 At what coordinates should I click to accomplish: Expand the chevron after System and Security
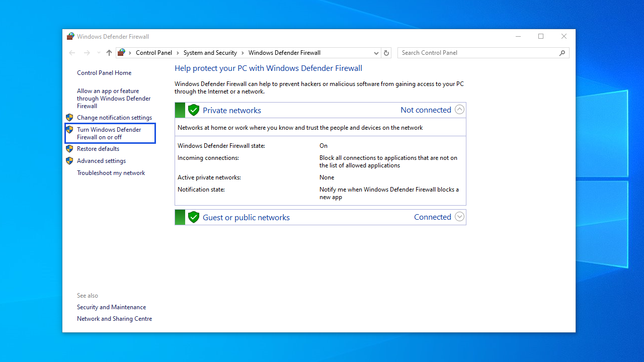click(x=243, y=53)
